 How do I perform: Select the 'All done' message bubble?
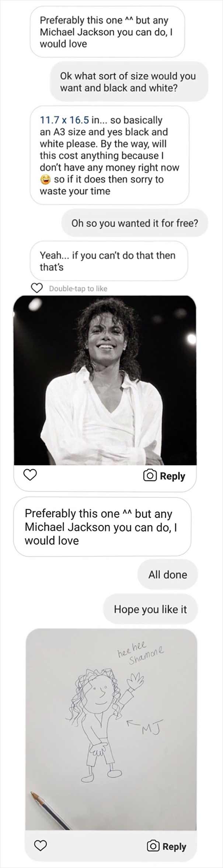168,574
